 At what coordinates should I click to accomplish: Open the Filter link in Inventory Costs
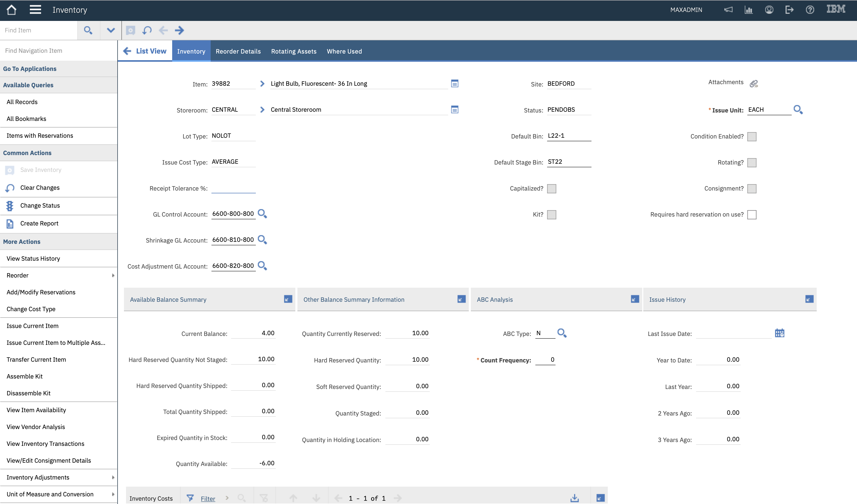[x=208, y=498]
